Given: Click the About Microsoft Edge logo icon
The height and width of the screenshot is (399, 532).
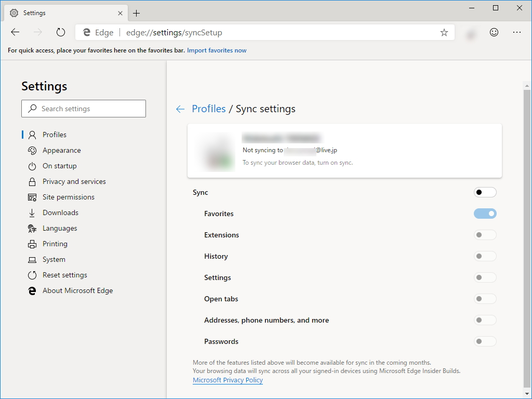Looking at the screenshot, I should pyautogui.click(x=32, y=290).
